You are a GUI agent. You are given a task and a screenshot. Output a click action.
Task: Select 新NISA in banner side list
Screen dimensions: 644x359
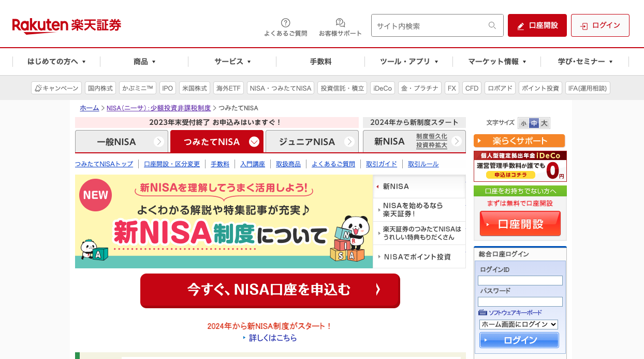[419, 186]
